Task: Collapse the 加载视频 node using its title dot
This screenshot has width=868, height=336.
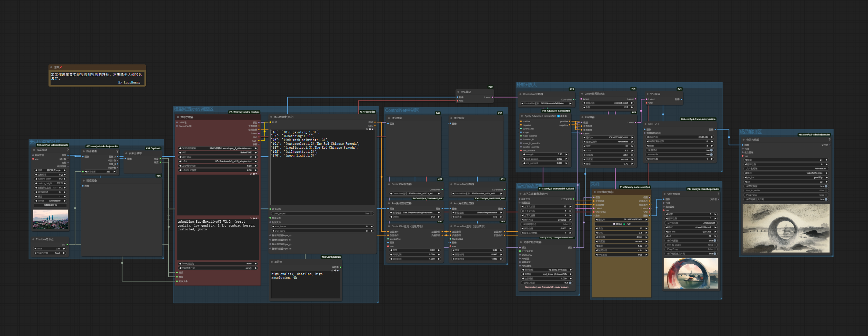Action: point(34,150)
